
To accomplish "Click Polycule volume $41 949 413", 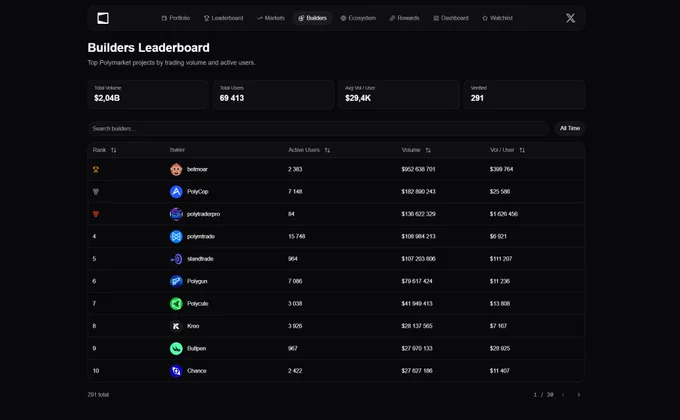I will 417,304.
